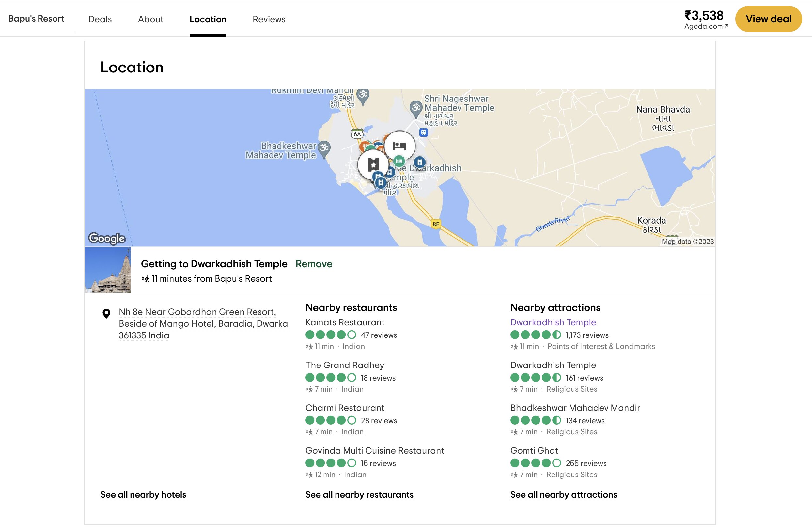Open Bhadkeshwar Mahadev Mandir attraction

(575, 408)
